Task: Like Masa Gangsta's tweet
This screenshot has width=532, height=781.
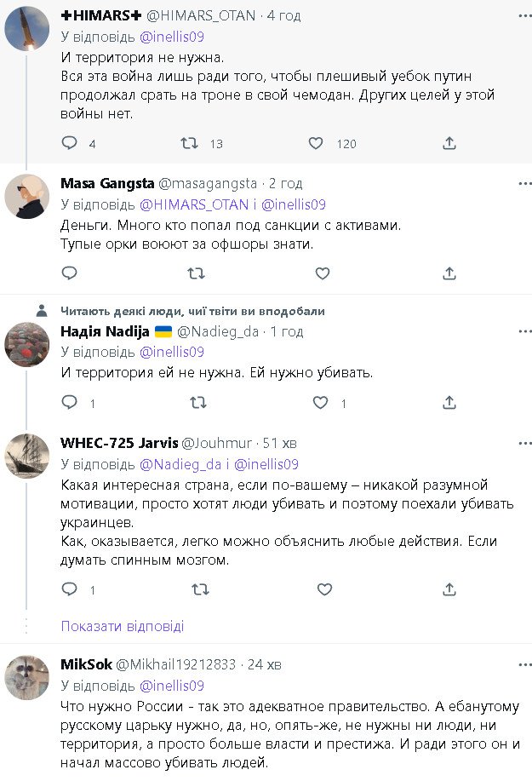Action: pos(323,273)
